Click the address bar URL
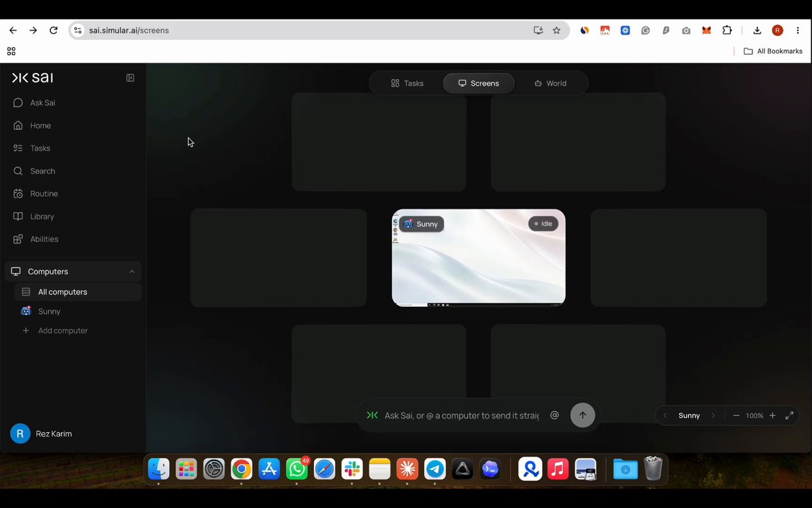Viewport: 812px width, 508px height. click(x=129, y=30)
